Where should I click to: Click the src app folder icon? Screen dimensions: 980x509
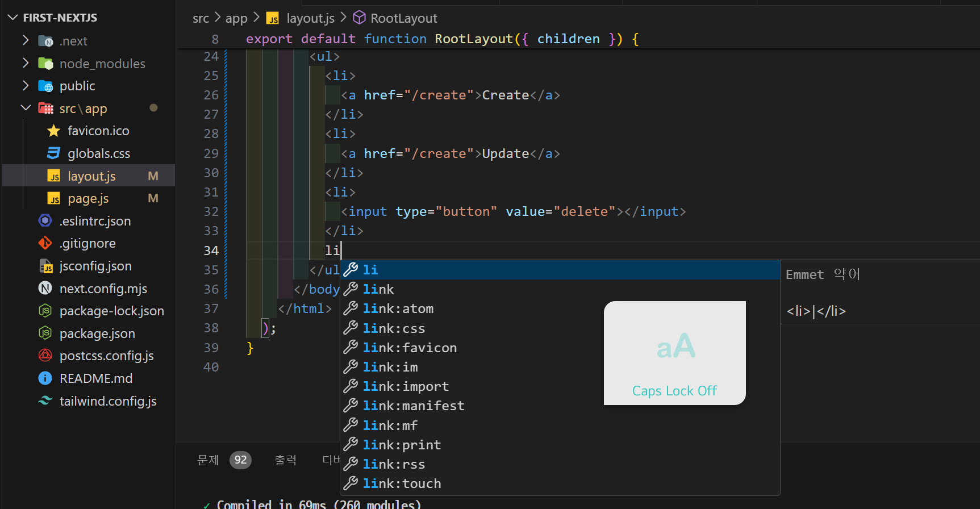pos(45,109)
